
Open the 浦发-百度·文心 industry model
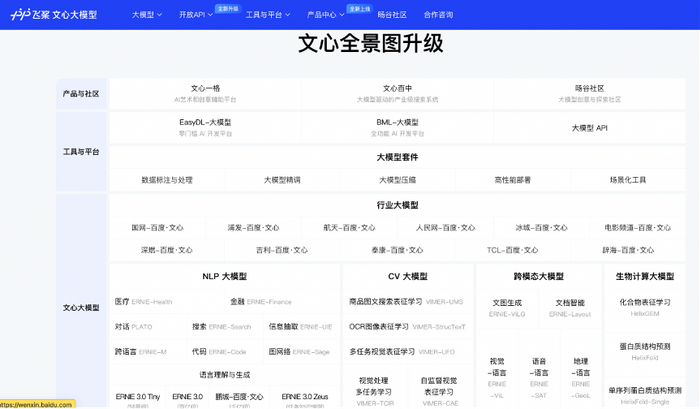(253, 228)
